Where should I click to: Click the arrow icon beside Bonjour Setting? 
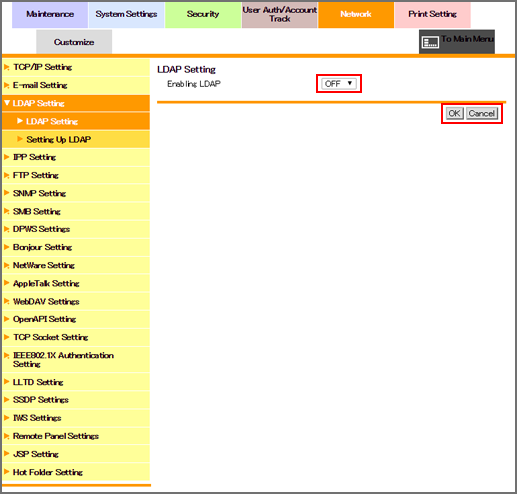(x=7, y=247)
